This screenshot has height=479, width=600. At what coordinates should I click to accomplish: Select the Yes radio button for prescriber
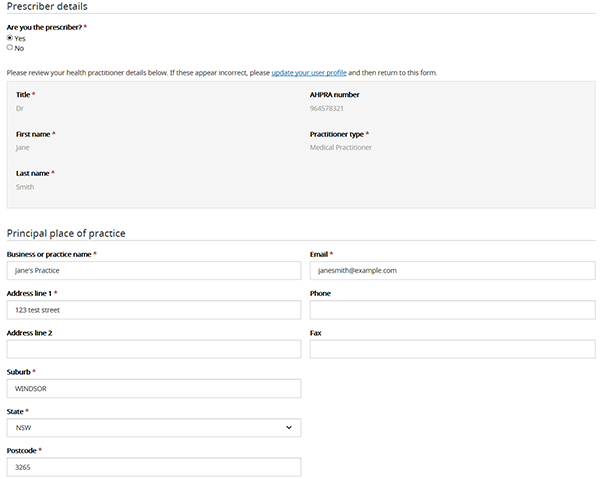10,38
